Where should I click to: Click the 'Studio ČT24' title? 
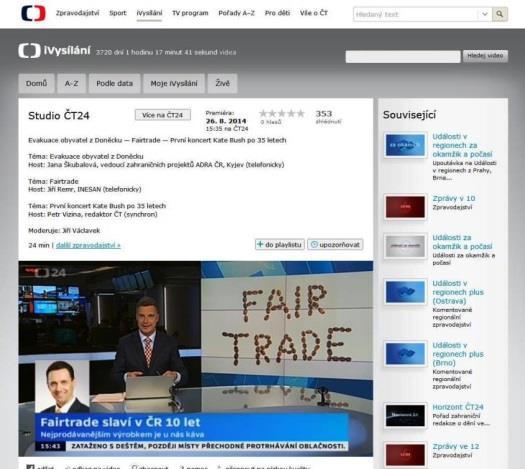pyautogui.click(x=59, y=115)
